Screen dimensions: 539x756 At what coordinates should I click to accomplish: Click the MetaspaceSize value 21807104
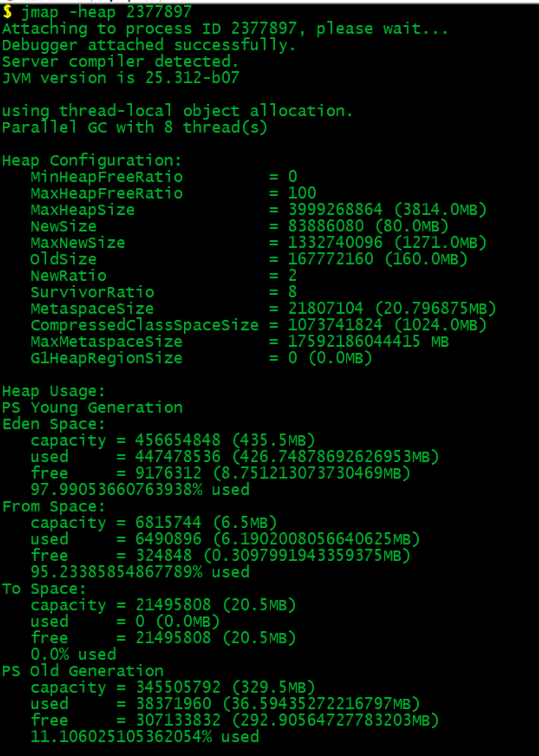(326, 309)
